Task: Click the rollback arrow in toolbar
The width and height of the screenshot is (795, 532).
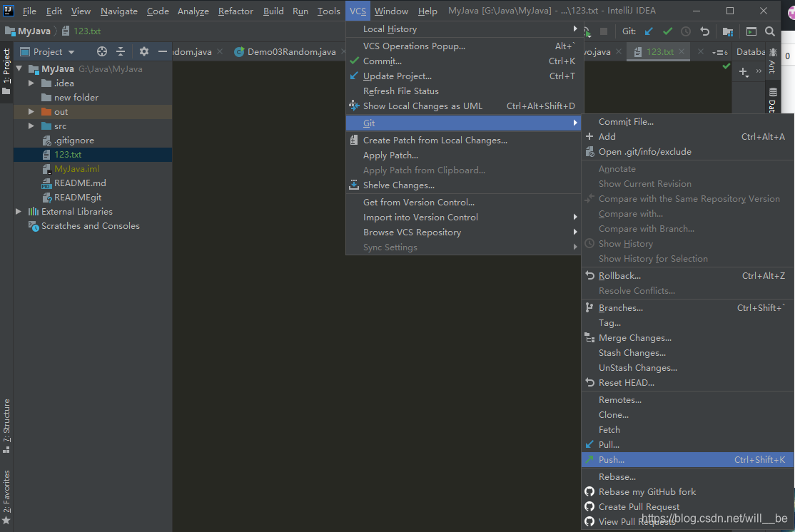Action: tap(704, 31)
